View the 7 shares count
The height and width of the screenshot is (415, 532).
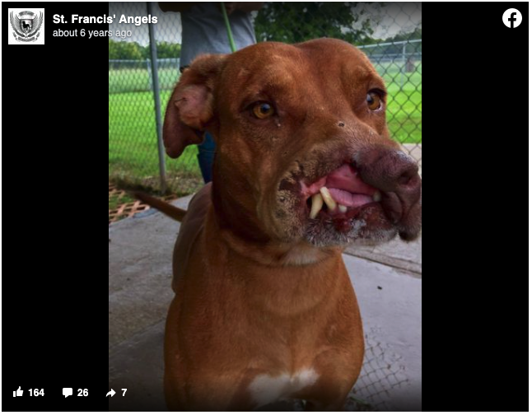(124, 393)
